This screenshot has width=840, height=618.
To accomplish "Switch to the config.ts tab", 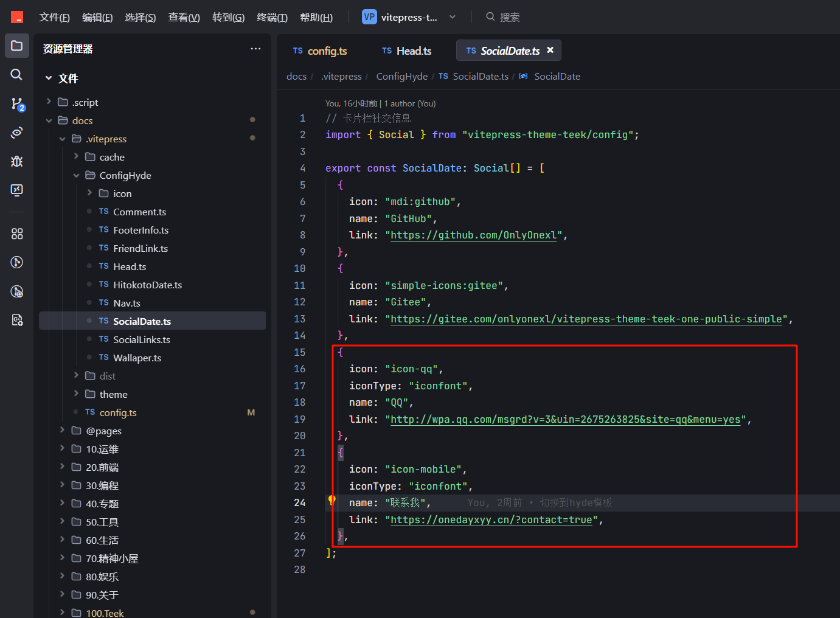I will (x=320, y=50).
